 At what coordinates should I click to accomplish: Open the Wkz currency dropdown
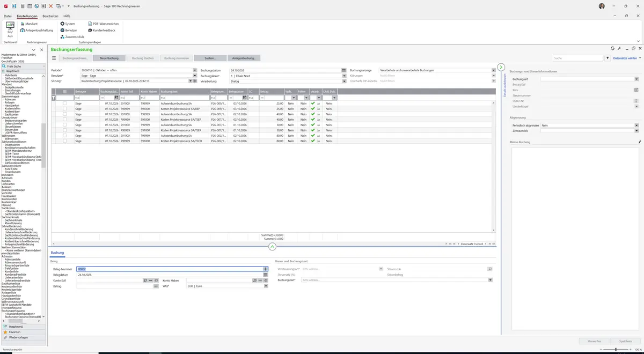pyautogui.click(x=265, y=286)
